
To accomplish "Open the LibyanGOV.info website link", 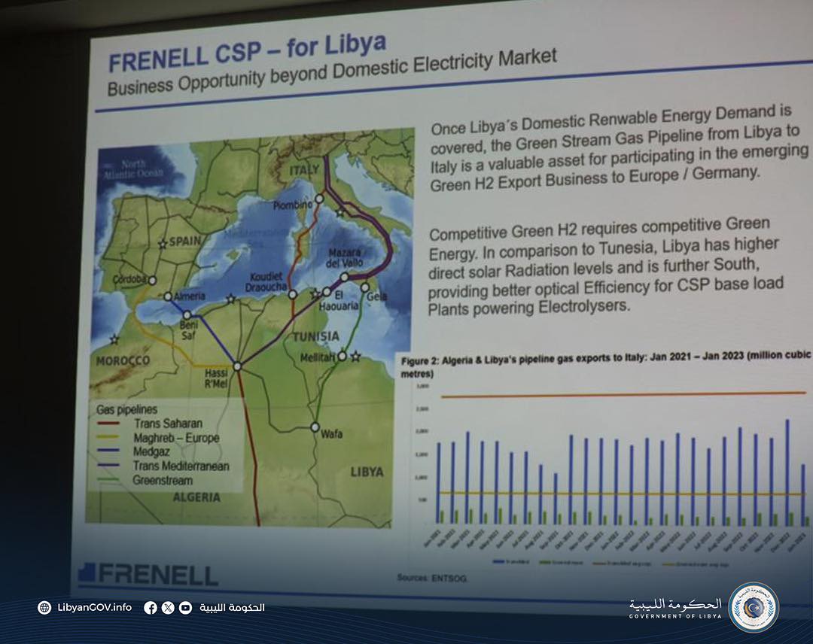I will coord(94,608).
